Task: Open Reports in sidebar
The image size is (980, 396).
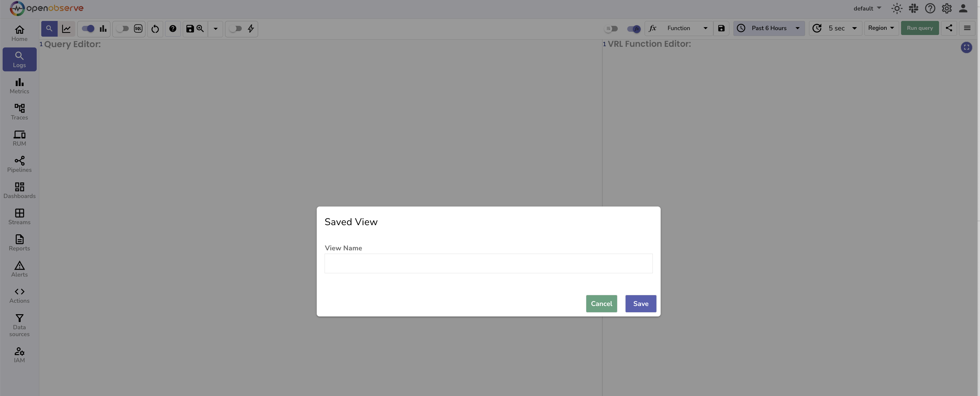Action: click(x=19, y=243)
